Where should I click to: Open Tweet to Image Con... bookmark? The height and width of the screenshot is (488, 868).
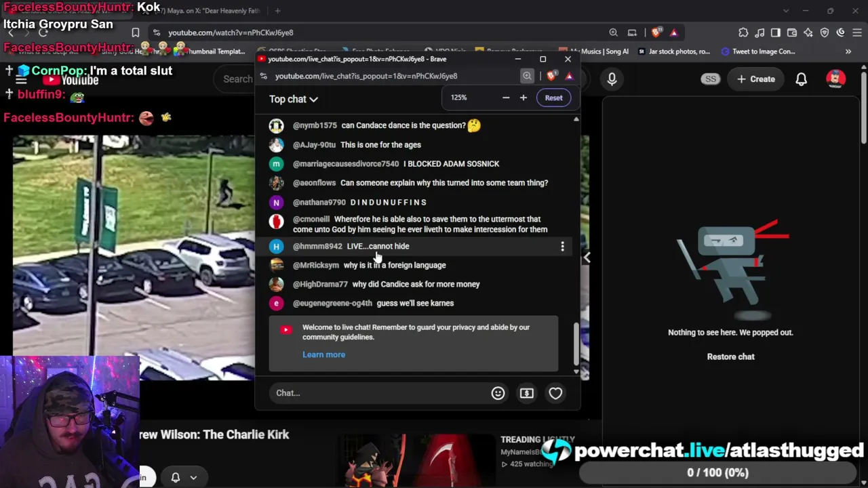758,52
